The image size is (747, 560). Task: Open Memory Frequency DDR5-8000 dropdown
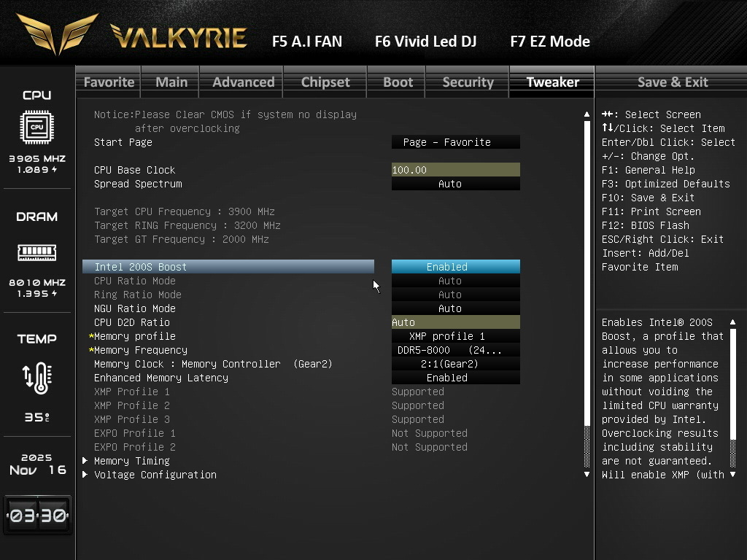pyautogui.click(x=455, y=350)
